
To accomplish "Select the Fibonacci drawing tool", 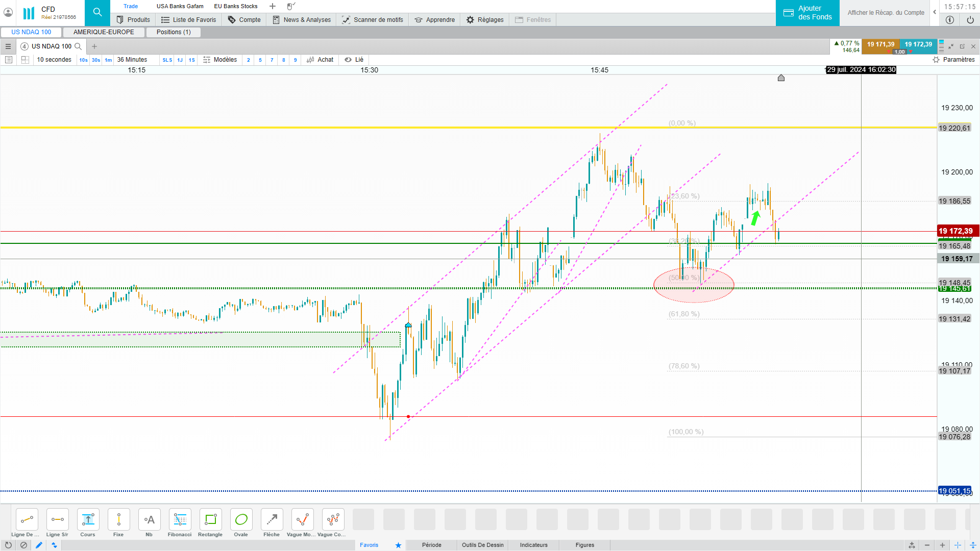I will 180,520.
